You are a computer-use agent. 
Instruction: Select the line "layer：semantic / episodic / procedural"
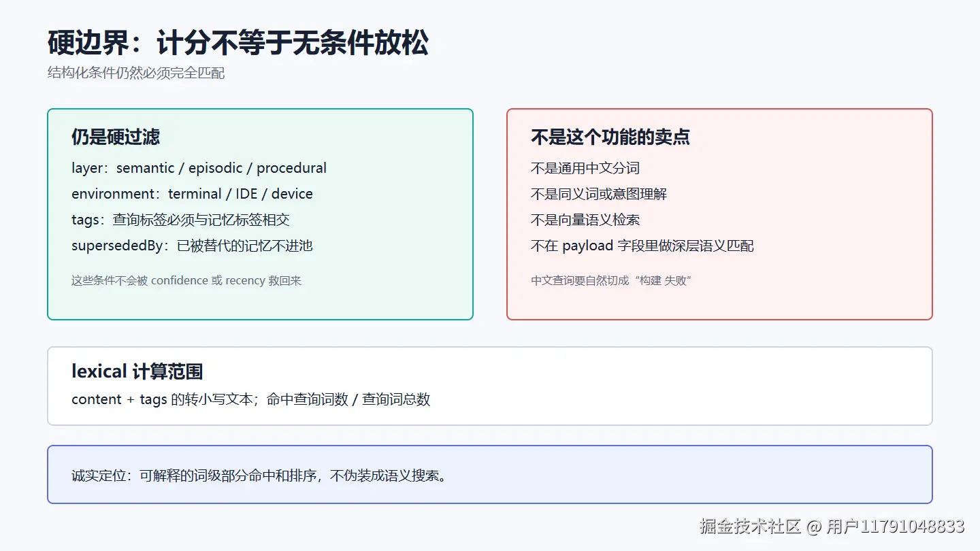pyautogui.click(x=199, y=168)
